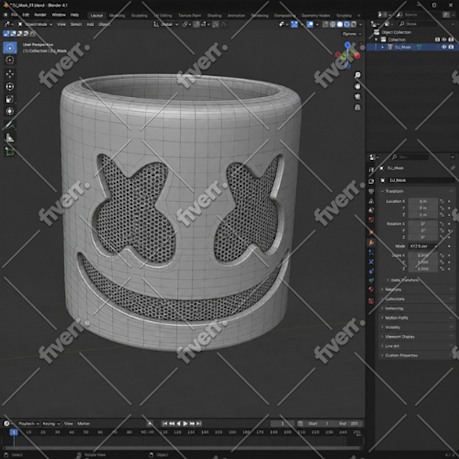Expand the Relations panel
The height and width of the screenshot is (459, 459).
[392, 289]
